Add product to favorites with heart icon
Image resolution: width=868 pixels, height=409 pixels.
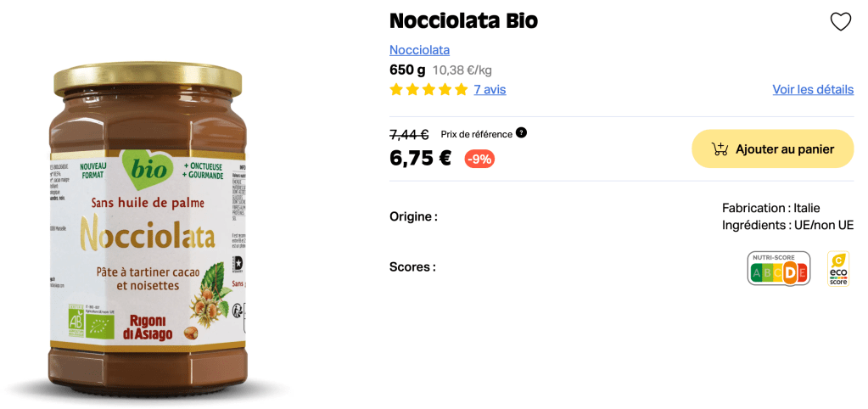840,22
